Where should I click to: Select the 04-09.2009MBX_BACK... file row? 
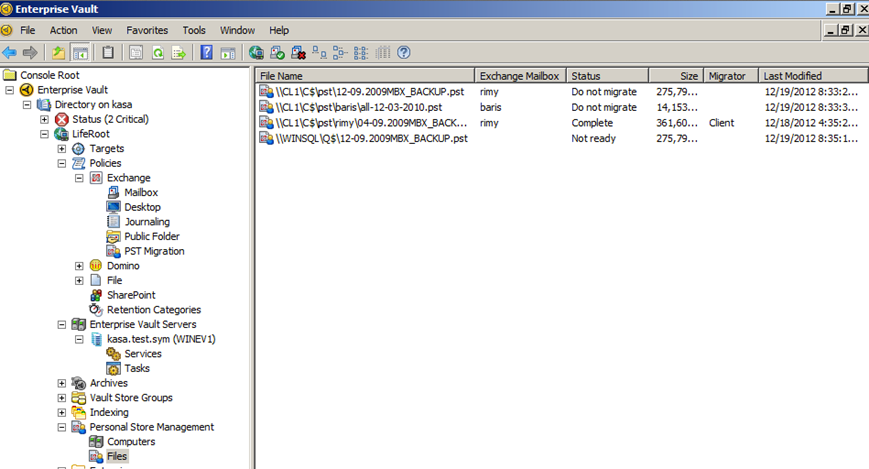pos(561,123)
